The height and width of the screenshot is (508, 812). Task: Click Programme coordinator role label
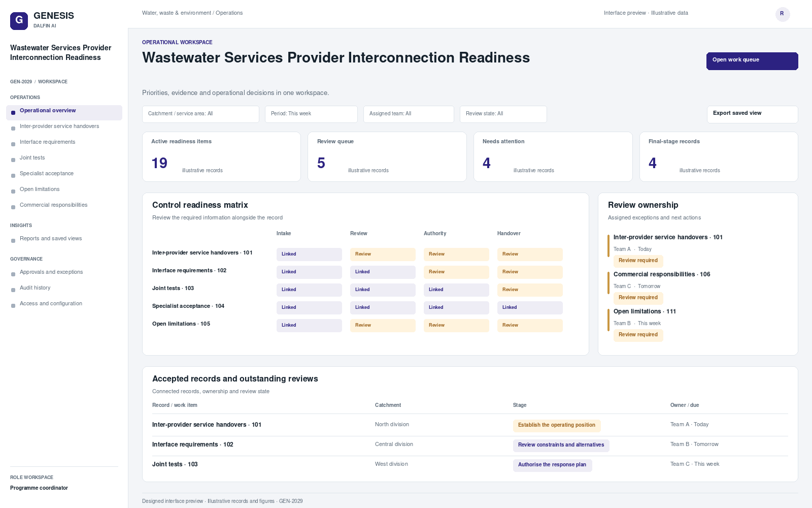(x=39, y=488)
